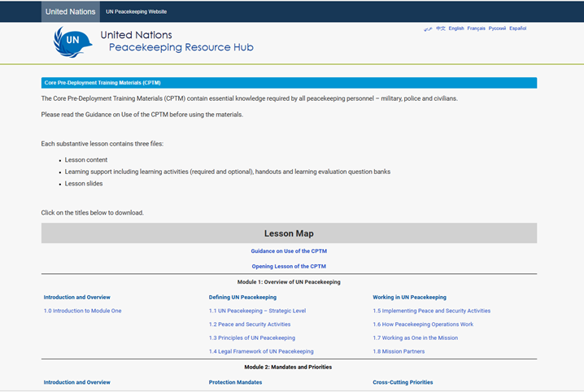Select English language
The width and height of the screenshot is (584, 392).
pos(456,28)
